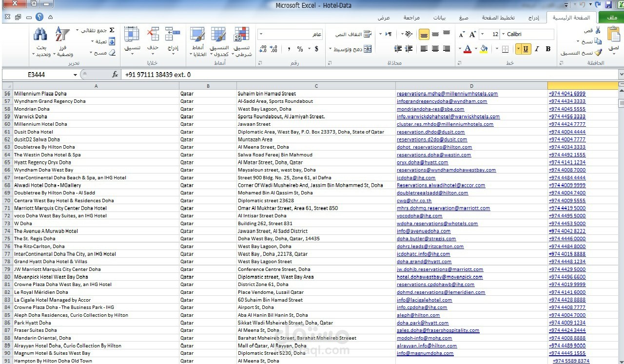Click the Cut (قص) scissors icon

(598, 30)
